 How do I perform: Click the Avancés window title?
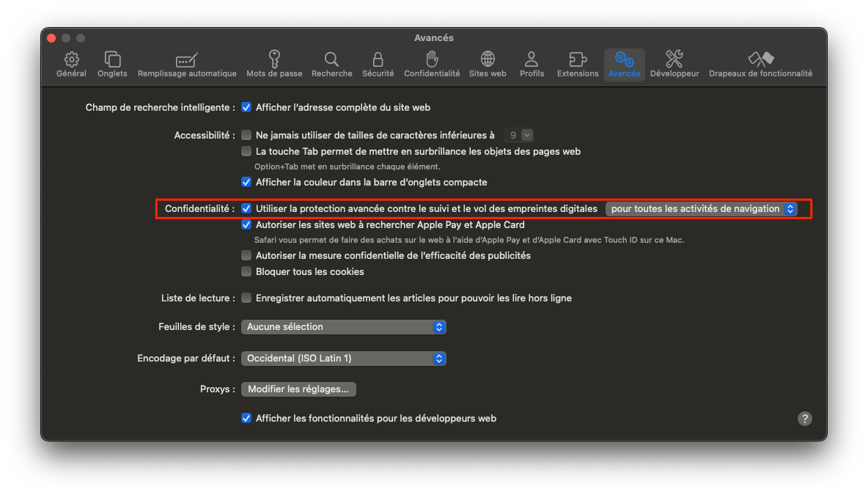point(434,37)
